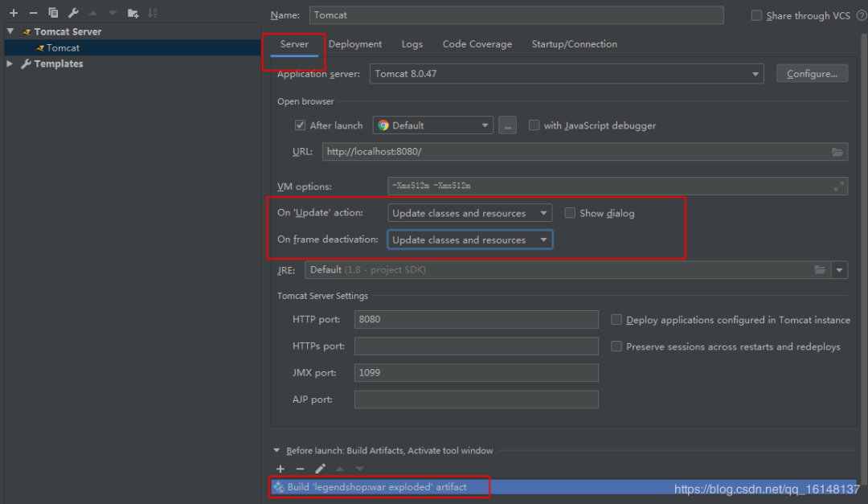Open Application server Tomcat 8.0.47 dropdown
The image size is (868, 504).
point(567,74)
